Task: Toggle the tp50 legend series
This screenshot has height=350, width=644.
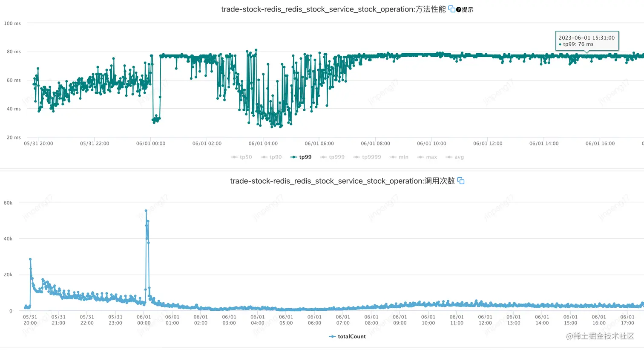Action: pyautogui.click(x=241, y=157)
